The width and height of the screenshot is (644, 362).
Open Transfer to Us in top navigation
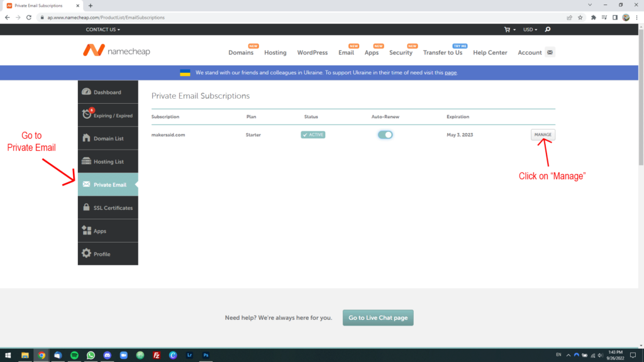pos(443,53)
